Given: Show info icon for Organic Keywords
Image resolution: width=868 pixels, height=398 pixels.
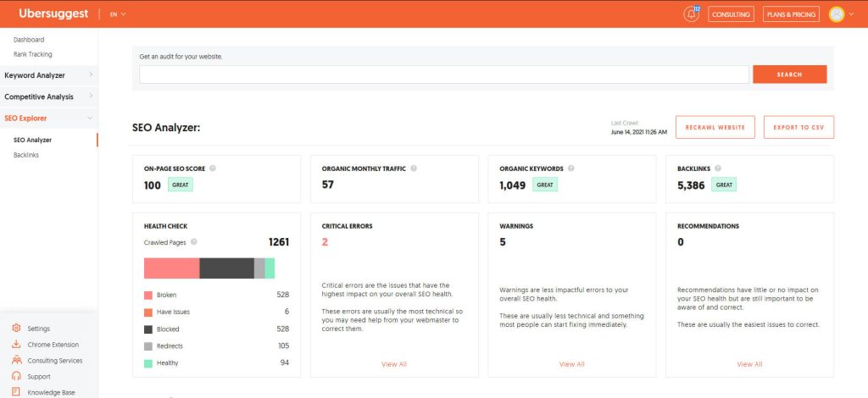Looking at the screenshot, I should click(x=570, y=169).
